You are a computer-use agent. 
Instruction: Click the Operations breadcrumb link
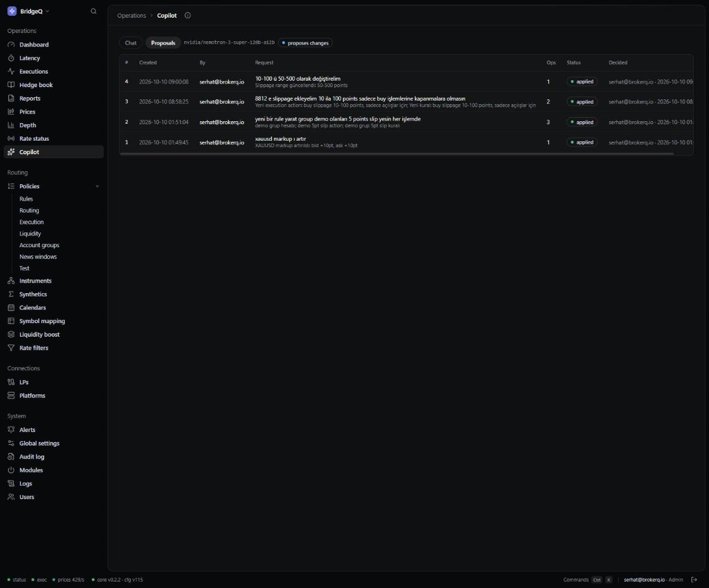[x=131, y=15]
